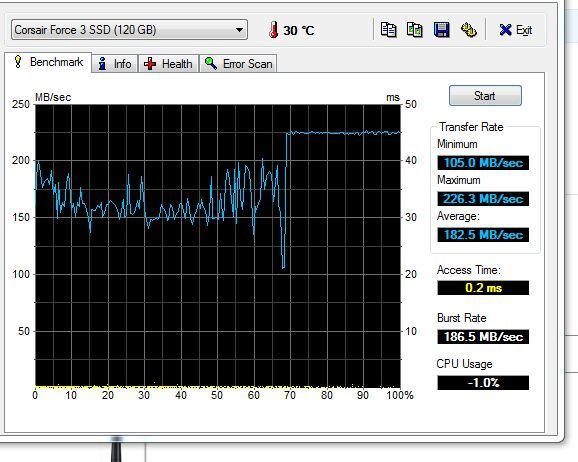Open the options gear icon

[x=469, y=30]
